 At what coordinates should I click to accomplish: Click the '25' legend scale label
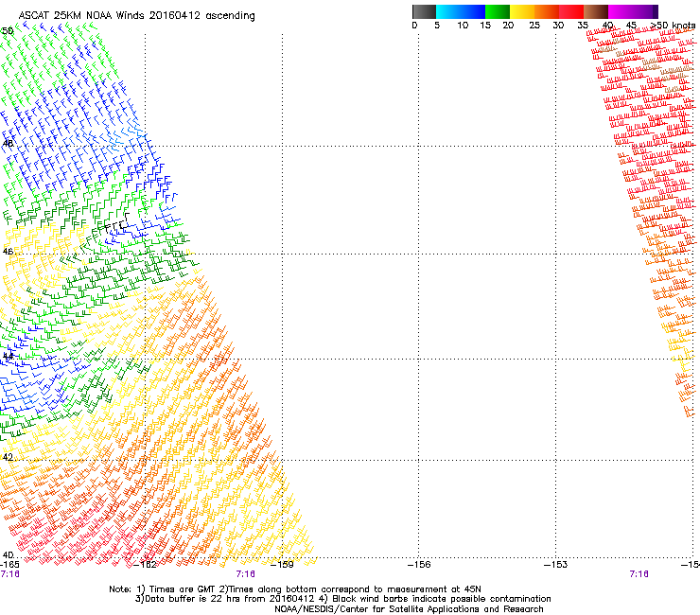[534, 26]
